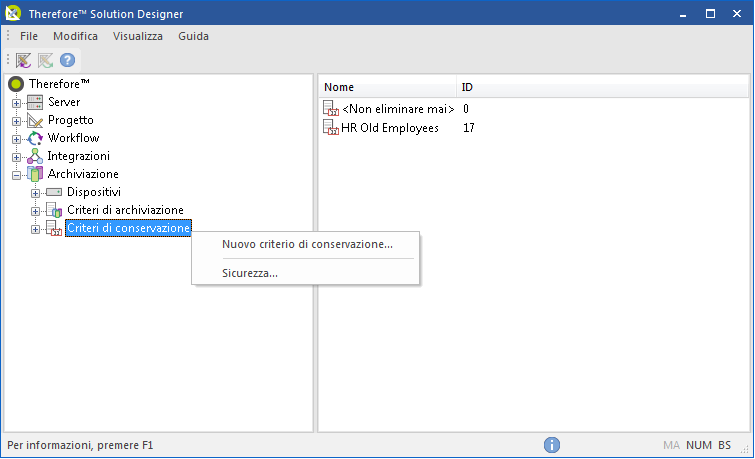Click the Server node icon
The width and height of the screenshot is (755, 459).
(x=35, y=102)
